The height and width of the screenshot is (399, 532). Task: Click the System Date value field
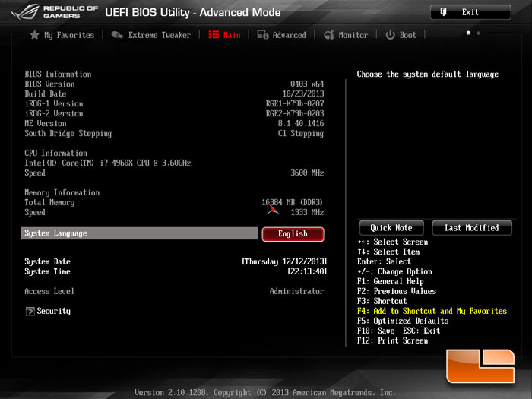pyautogui.click(x=284, y=261)
